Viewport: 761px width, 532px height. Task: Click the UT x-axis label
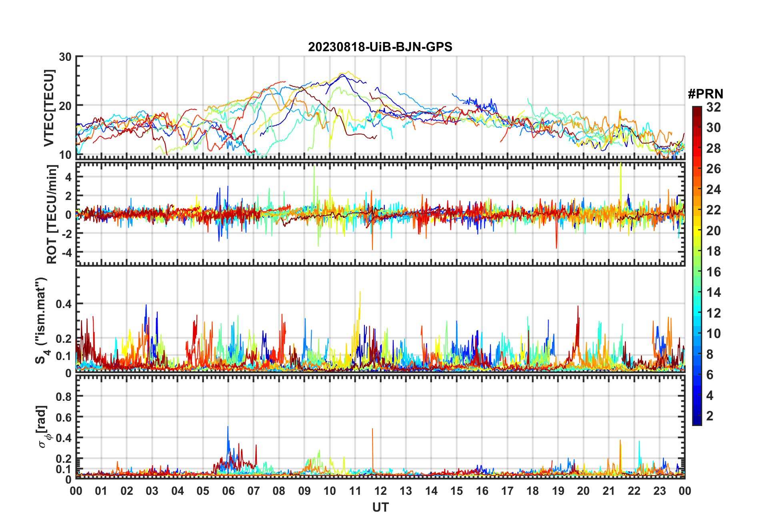coord(380,507)
